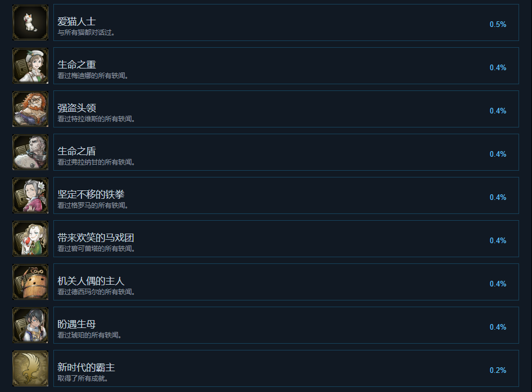Screen dimensions: 532x392
Task: Click the golden griffin 新时代的霸主 icon
Action: pos(30,368)
